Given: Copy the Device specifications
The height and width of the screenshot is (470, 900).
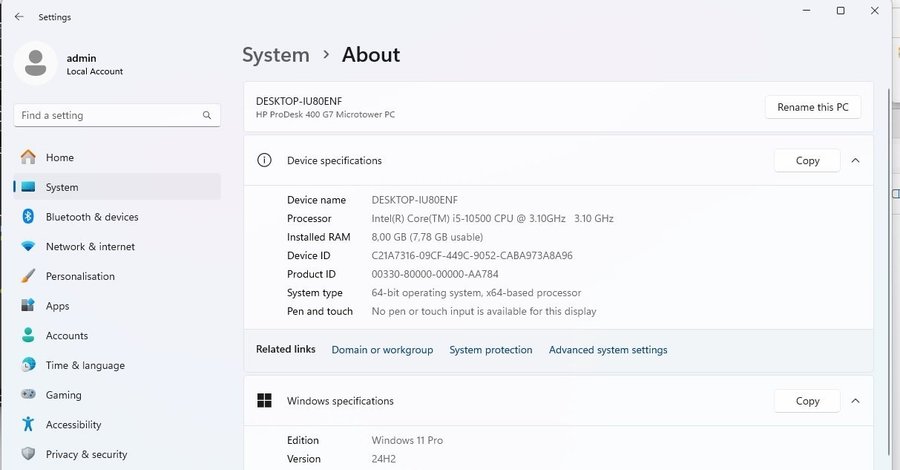Looking at the screenshot, I should point(807,160).
